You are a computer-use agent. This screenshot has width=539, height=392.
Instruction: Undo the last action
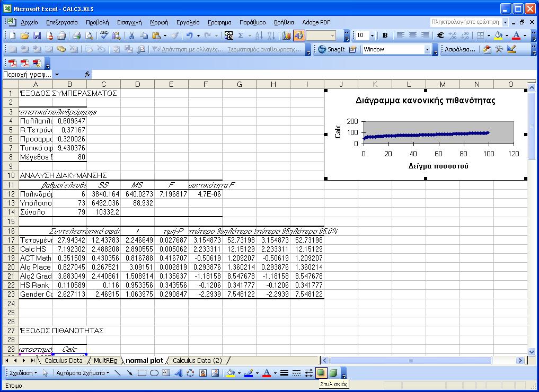[x=189, y=35]
